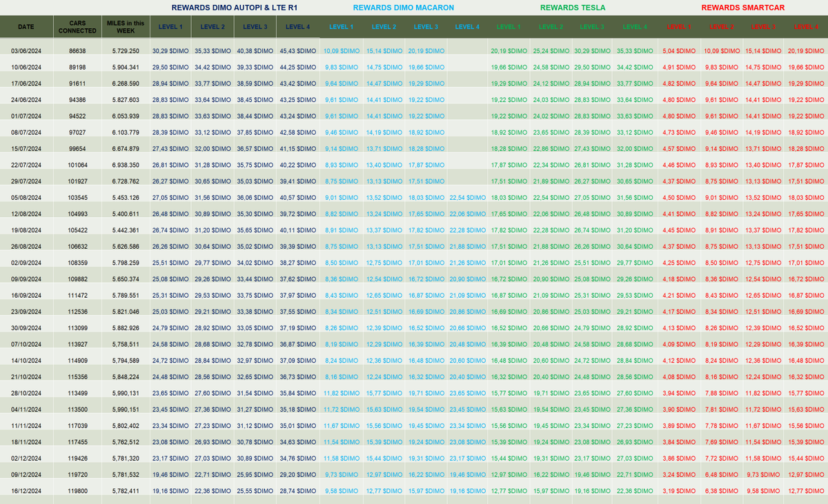The width and height of the screenshot is (828, 504).
Task: Select the CARS CONNECTED column header
Action: point(77,27)
